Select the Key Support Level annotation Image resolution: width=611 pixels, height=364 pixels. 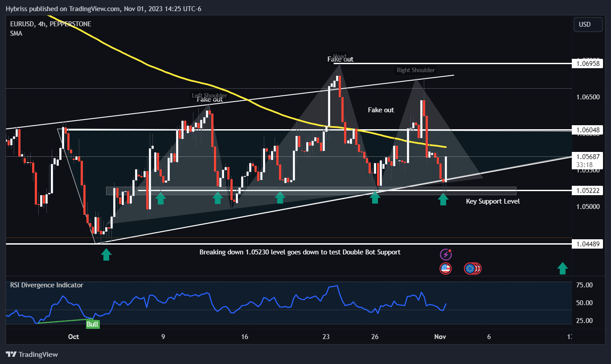tap(492, 201)
